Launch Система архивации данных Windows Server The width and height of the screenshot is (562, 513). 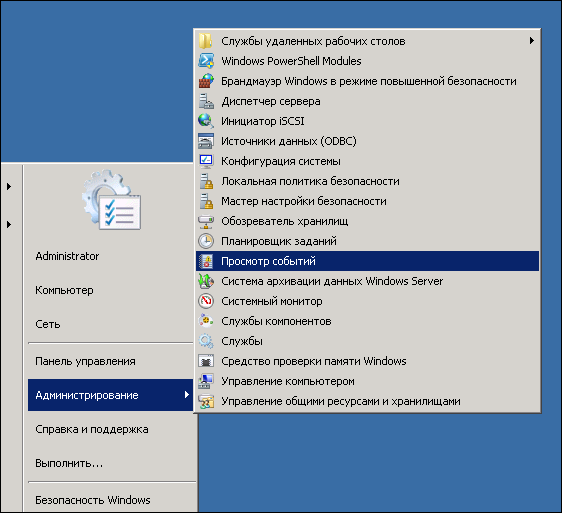(x=367, y=281)
